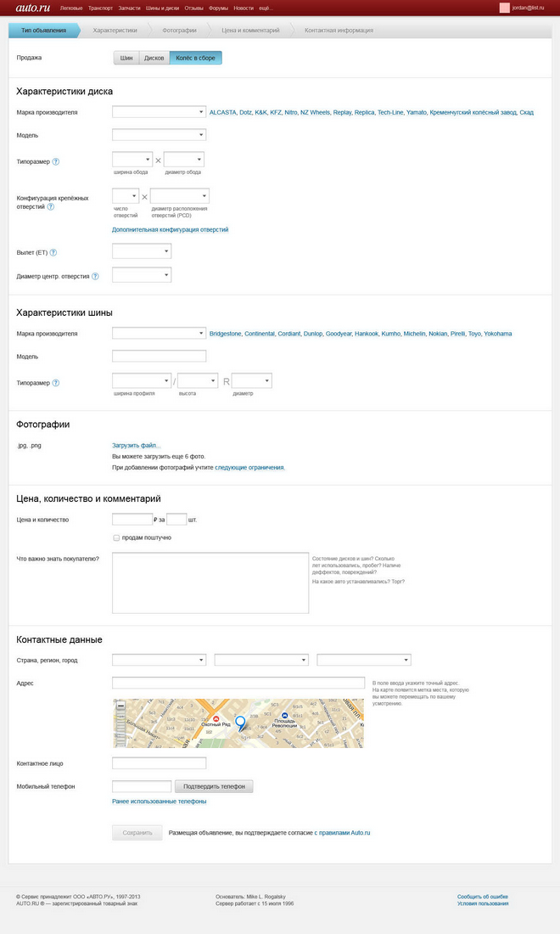Enable the продам поштучно checkbox
Image resolution: width=560 pixels, height=934 pixels.
coord(116,537)
